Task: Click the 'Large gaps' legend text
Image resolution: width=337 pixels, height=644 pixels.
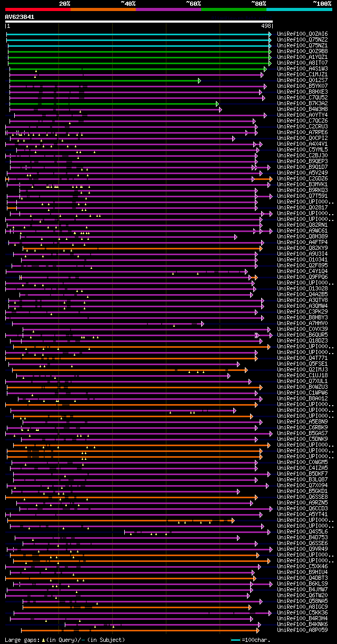Action: coord(65,640)
